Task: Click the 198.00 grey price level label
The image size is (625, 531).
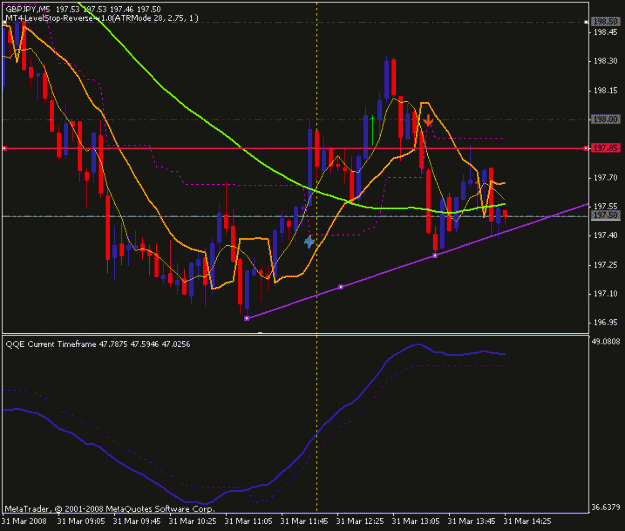Action: click(605, 119)
